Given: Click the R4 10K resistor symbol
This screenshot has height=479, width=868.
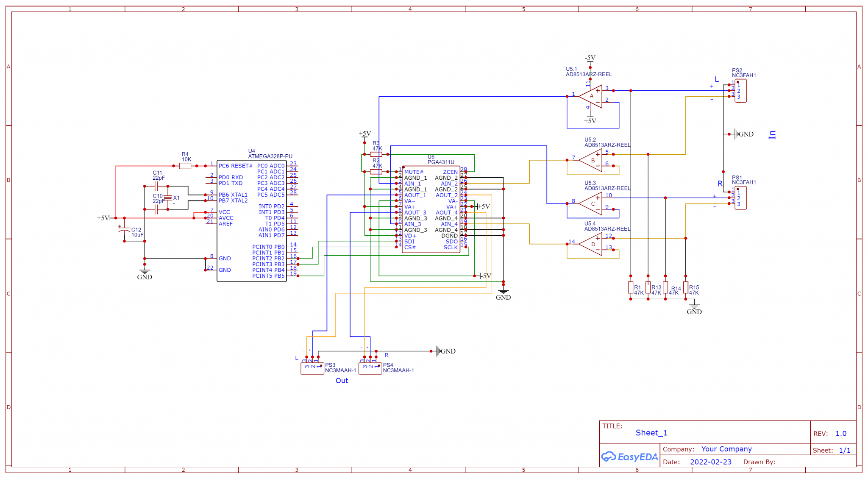Looking at the screenshot, I should point(185,166).
